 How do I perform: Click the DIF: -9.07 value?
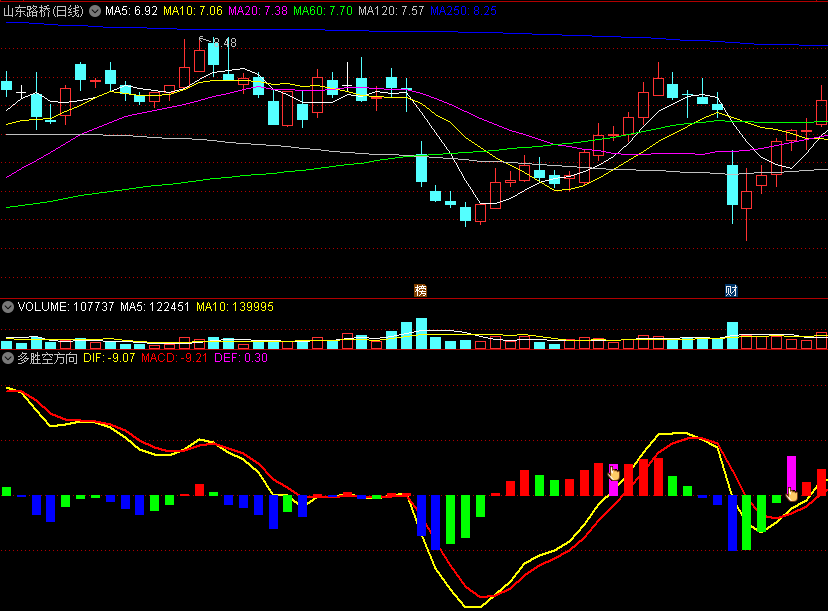click(109, 358)
